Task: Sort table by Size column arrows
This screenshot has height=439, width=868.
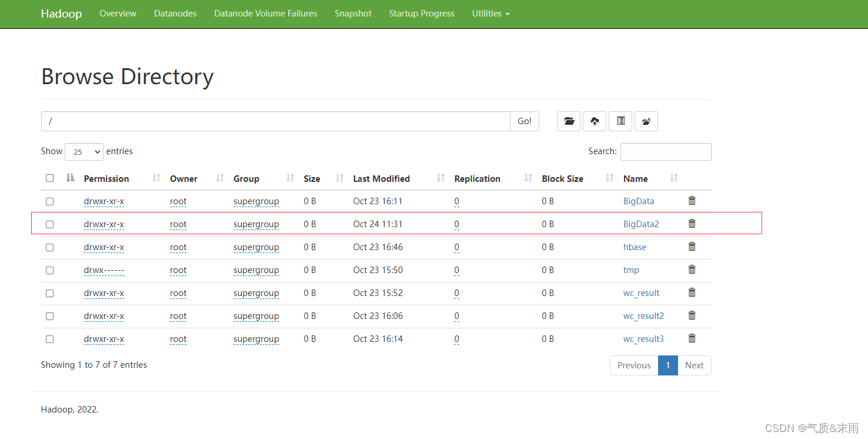Action: click(x=339, y=178)
